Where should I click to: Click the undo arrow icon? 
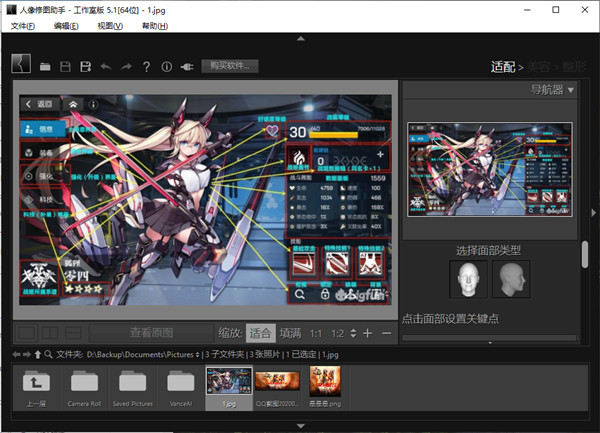click(x=106, y=67)
